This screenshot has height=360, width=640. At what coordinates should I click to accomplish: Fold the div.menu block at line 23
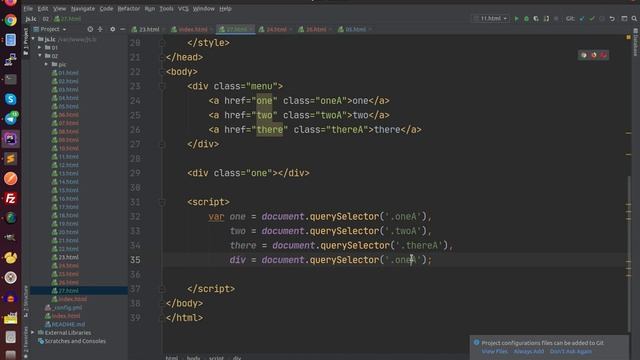click(x=162, y=86)
